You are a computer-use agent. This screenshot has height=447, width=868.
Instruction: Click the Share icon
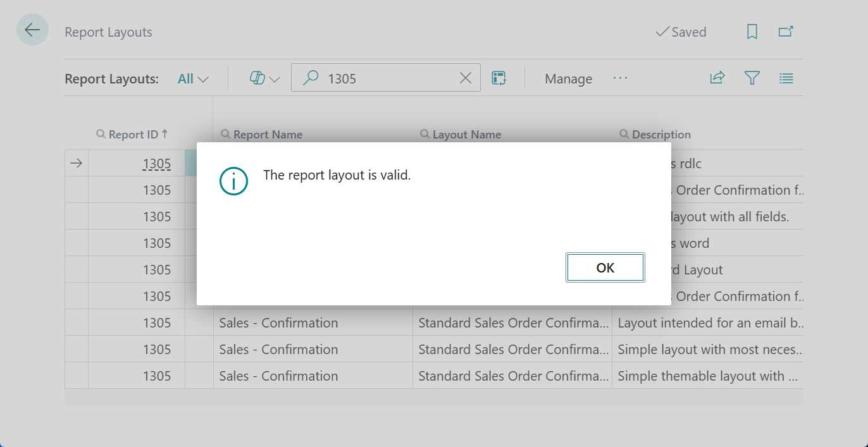(717, 77)
